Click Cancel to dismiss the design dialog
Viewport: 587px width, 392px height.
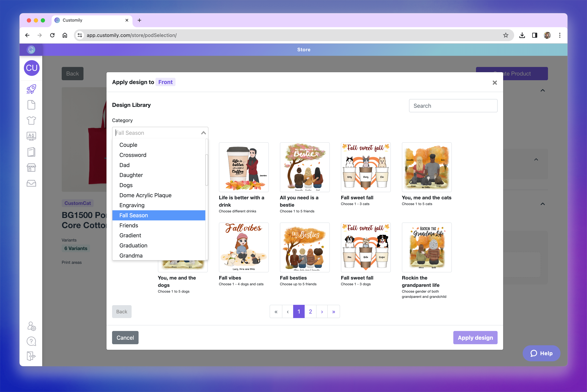click(125, 337)
